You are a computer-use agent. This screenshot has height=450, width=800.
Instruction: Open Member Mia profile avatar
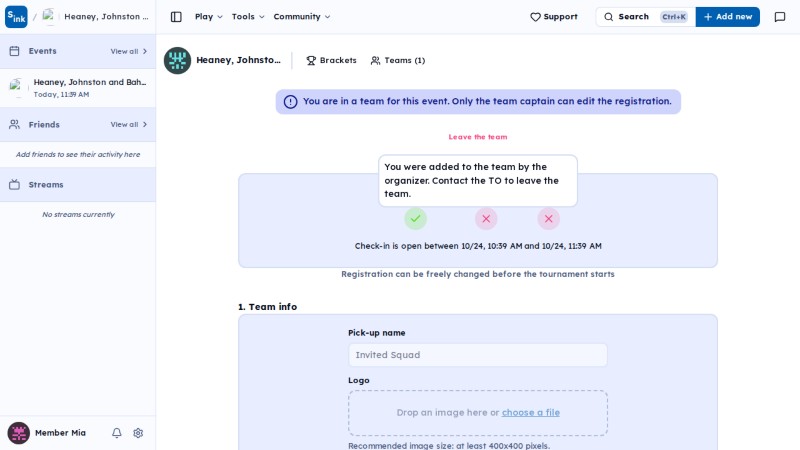18,433
